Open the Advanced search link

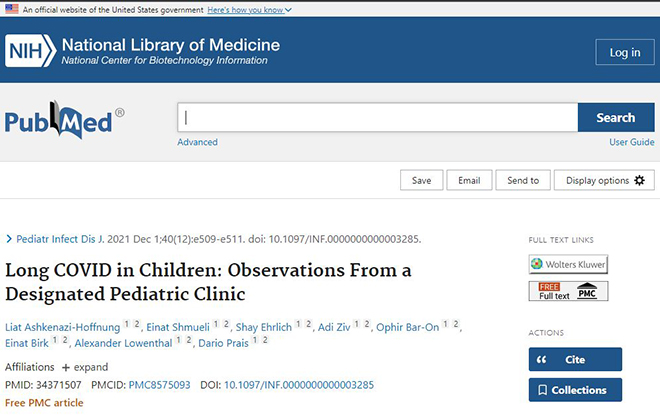click(197, 142)
